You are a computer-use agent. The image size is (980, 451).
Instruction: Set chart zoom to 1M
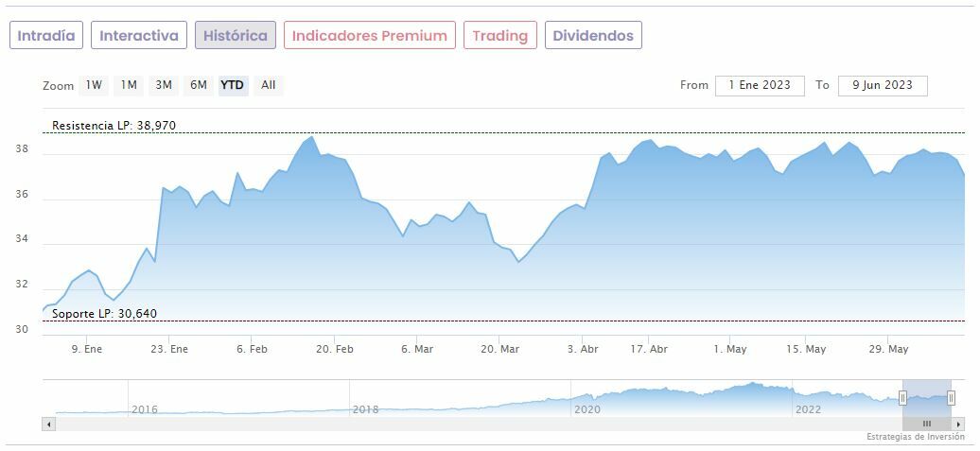[x=129, y=85]
